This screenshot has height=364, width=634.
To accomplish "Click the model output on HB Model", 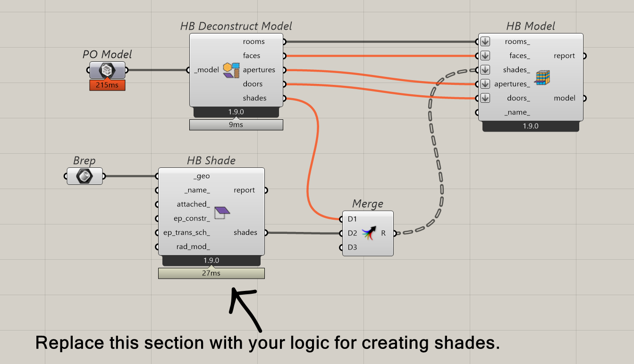I will tap(565, 98).
